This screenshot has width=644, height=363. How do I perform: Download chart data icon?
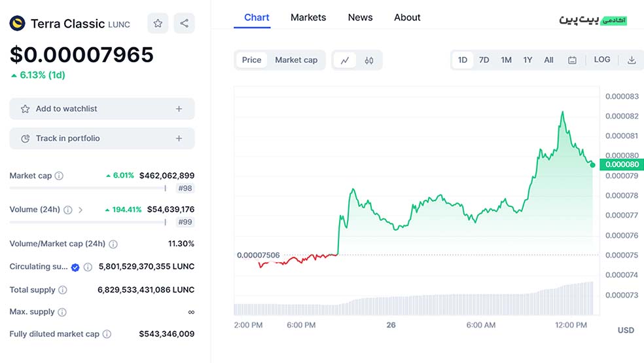coord(632,60)
